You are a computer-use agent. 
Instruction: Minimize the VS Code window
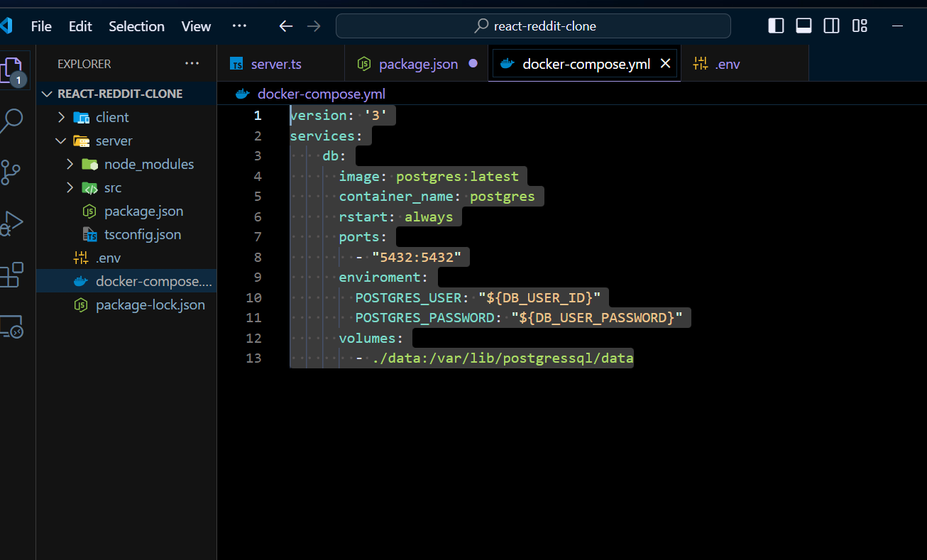tap(896, 26)
